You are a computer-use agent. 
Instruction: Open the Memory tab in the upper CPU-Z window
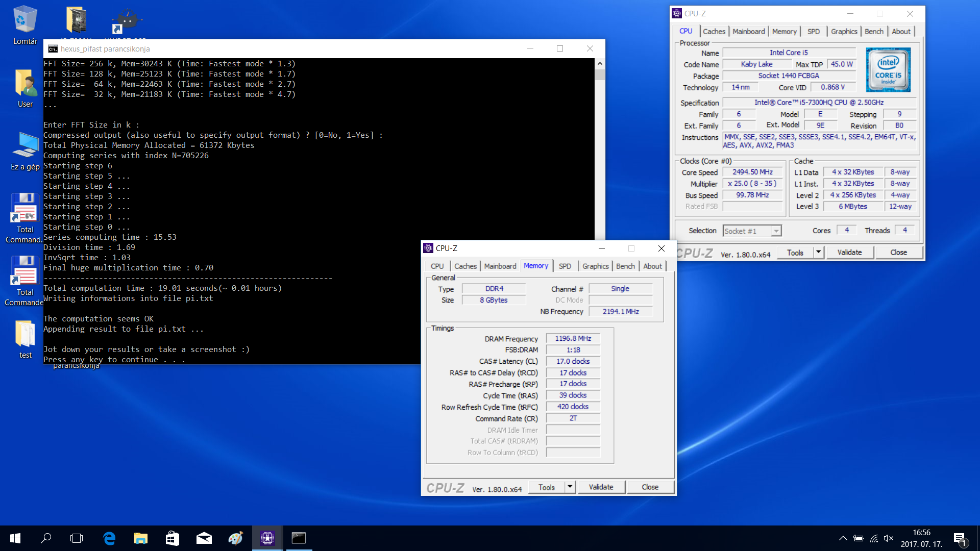(x=784, y=32)
